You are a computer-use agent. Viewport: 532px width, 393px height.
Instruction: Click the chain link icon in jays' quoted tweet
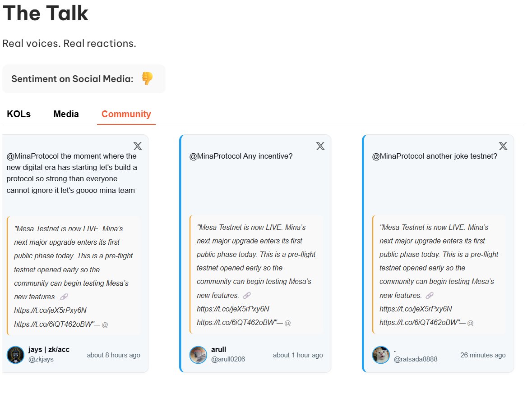[x=64, y=297]
